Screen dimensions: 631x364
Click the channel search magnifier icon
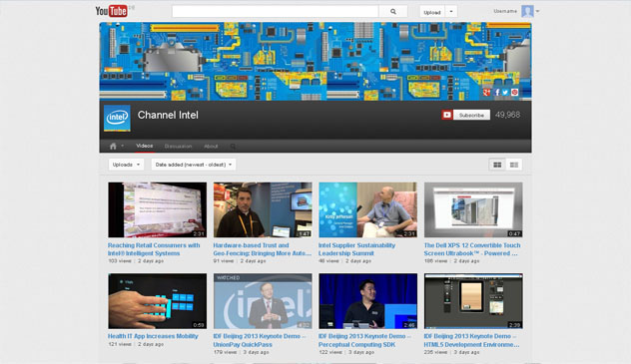[233, 147]
